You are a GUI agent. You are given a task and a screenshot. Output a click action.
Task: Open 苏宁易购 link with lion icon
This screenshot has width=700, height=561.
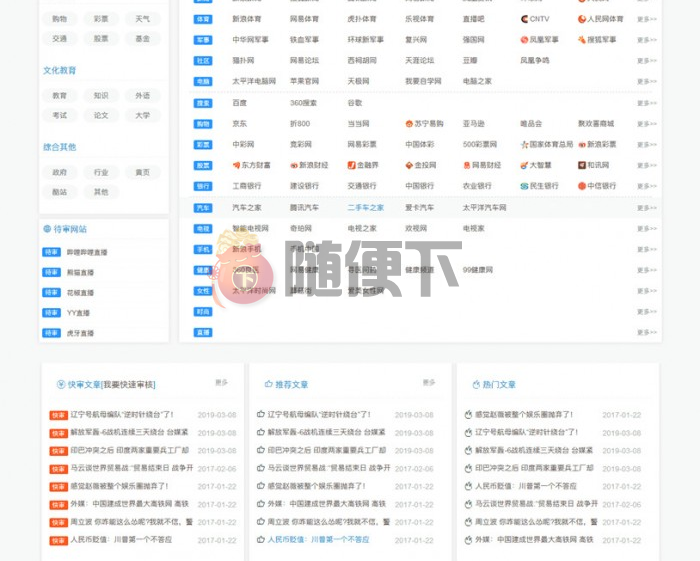point(424,124)
